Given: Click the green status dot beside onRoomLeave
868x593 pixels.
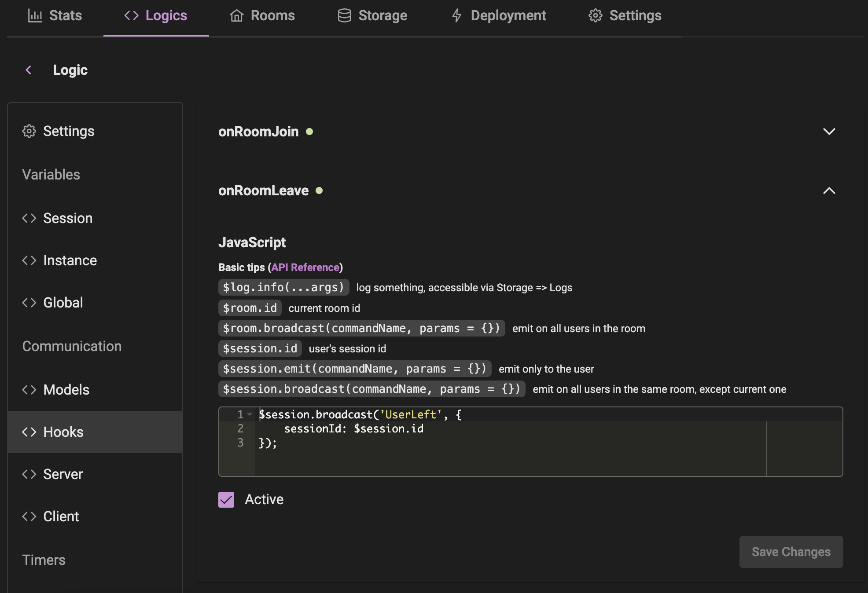Looking at the screenshot, I should click(x=319, y=190).
